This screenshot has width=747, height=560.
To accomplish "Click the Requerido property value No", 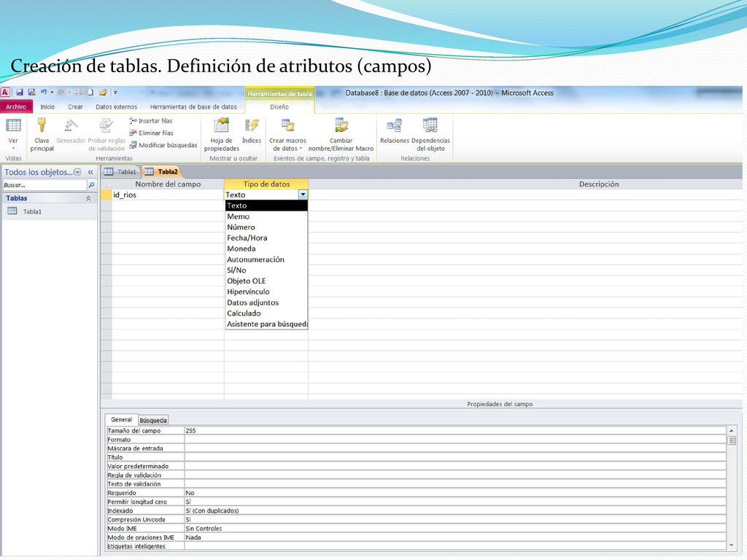I will click(x=455, y=493).
